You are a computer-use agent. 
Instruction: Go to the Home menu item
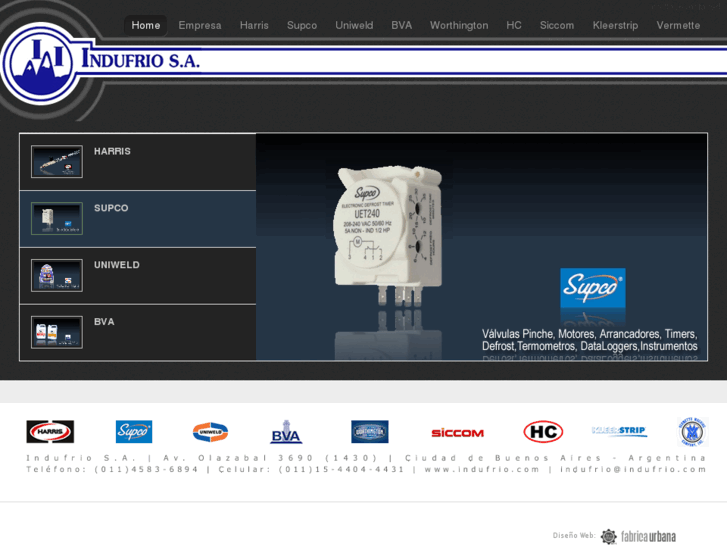pyautogui.click(x=146, y=26)
